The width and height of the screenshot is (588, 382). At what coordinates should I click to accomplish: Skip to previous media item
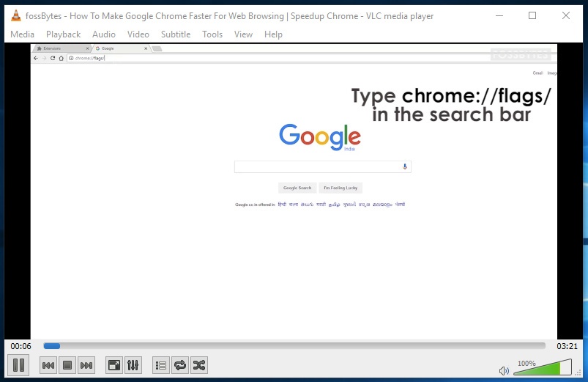pyautogui.click(x=48, y=365)
